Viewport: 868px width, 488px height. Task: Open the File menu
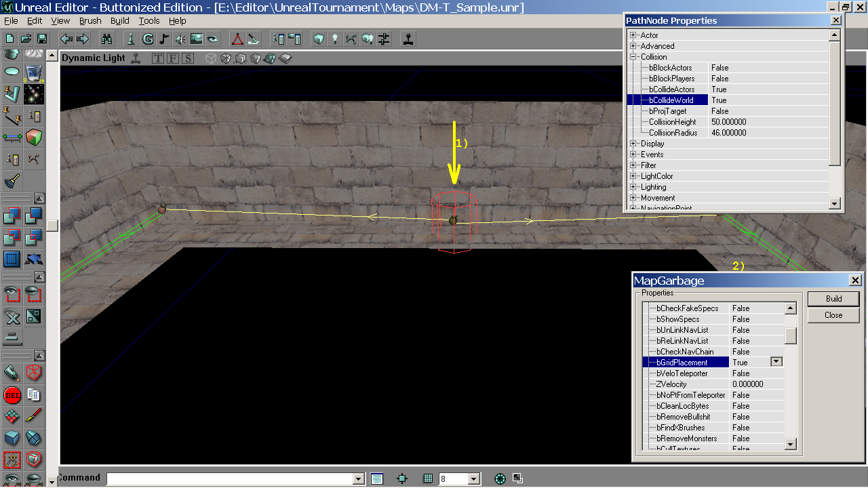point(11,21)
